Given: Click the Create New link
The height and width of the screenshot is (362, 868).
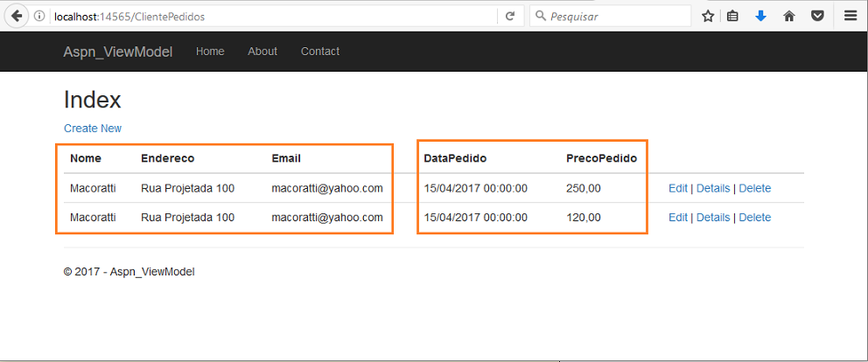Looking at the screenshot, I should (93, 129).
